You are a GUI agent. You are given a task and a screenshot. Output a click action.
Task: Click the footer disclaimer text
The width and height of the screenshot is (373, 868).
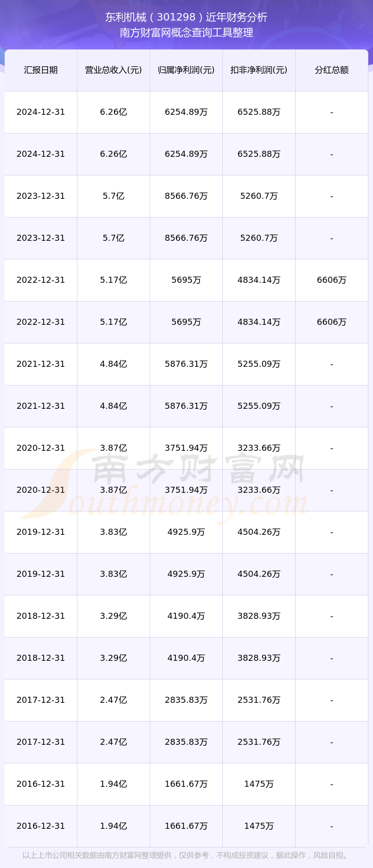click(x=186, y=855)
